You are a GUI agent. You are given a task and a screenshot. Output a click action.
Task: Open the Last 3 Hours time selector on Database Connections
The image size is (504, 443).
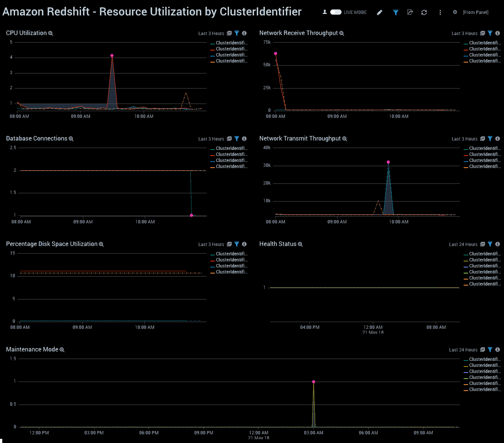[x=211, y=139]
